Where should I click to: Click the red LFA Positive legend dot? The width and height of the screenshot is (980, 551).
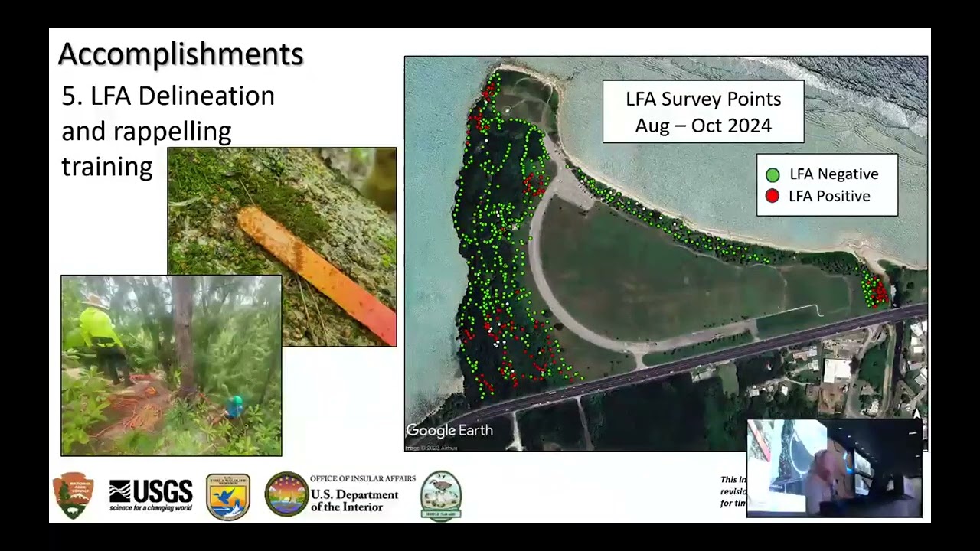(773, 196)
